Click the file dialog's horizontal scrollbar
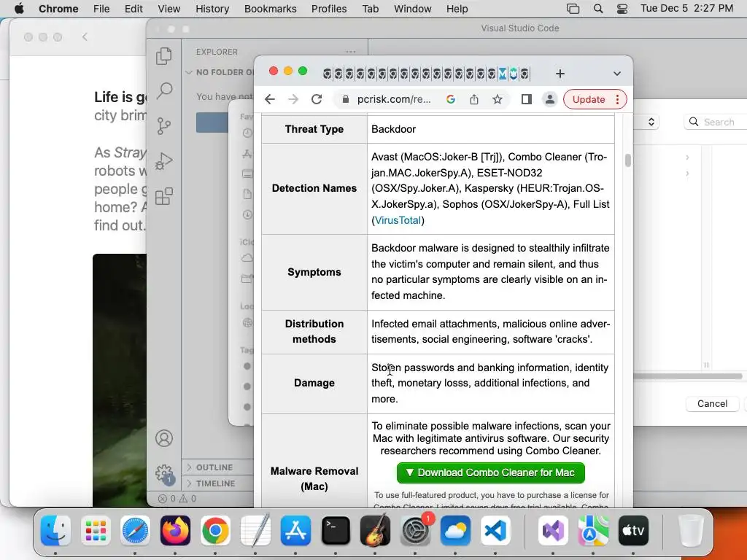This screenshot has height=560, width=747. (x=688, y=376)
